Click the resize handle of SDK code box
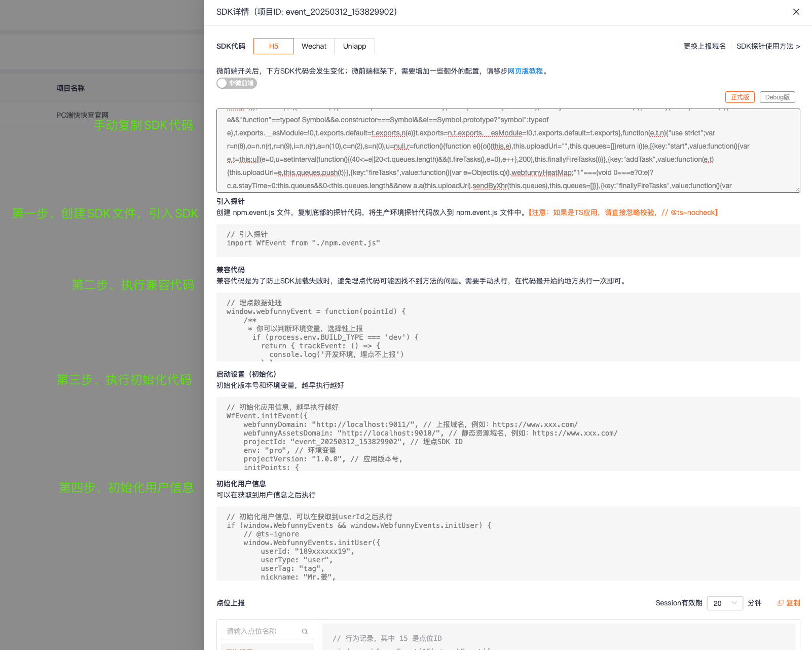Screen dimensions: 812x650 click(x=797, y=190)
